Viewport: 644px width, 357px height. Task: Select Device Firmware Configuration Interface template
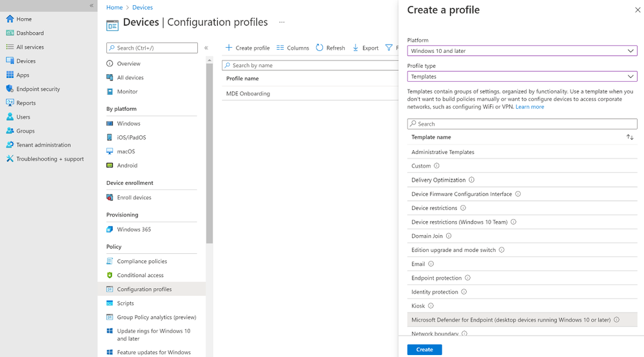tap(522, 194)
